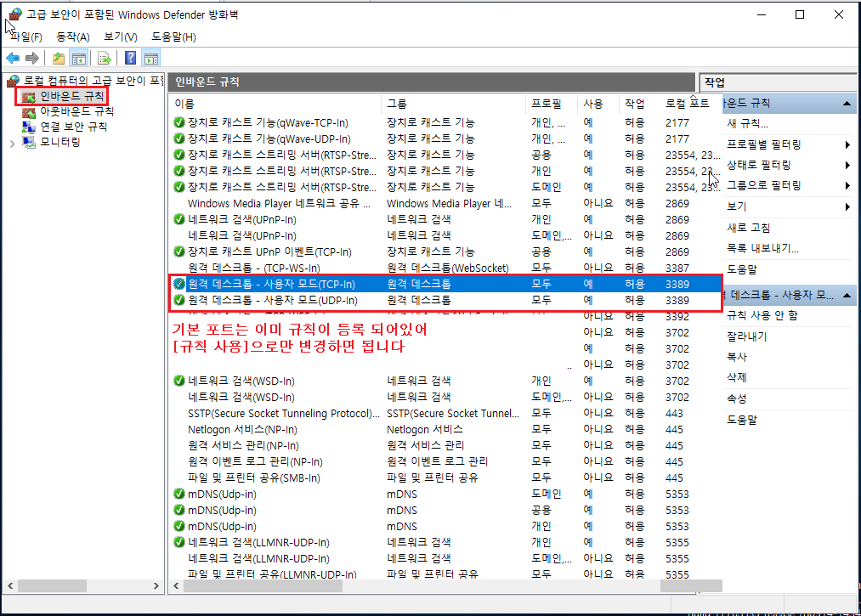Image resolution: width=861 pixels, height=616 pixels.
Task: Toggle the show/hide action pane toolbar icon
Action: pos(151,58)
